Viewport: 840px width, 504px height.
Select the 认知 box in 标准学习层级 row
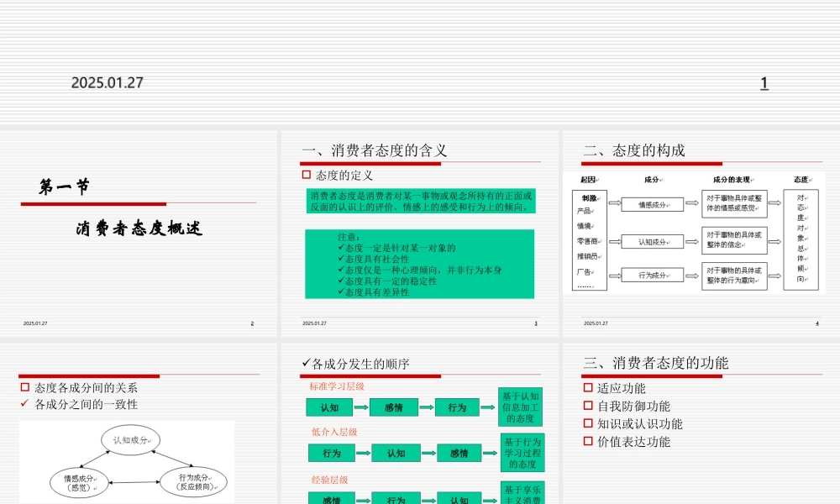pos(329,407)
